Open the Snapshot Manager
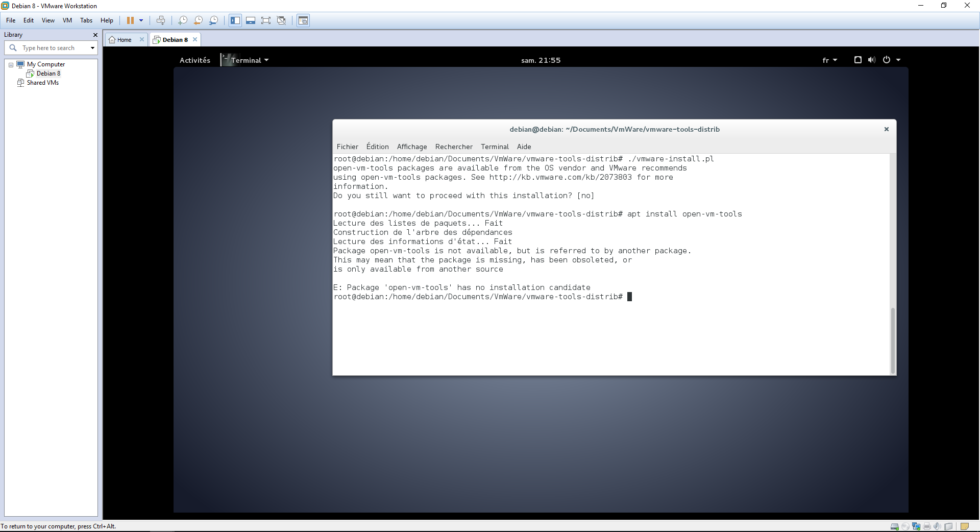 click(x=213, y=20)
